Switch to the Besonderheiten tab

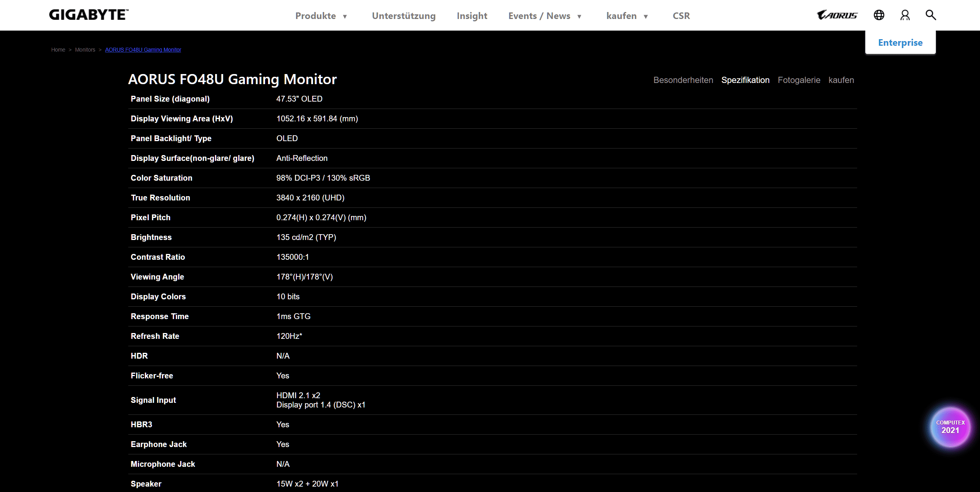[683, 80]
